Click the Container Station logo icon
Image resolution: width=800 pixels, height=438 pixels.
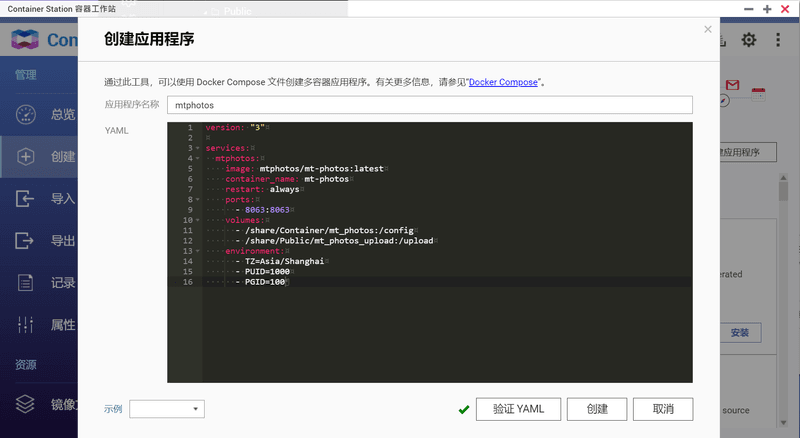pyautogui.click(x=25, y=39)
